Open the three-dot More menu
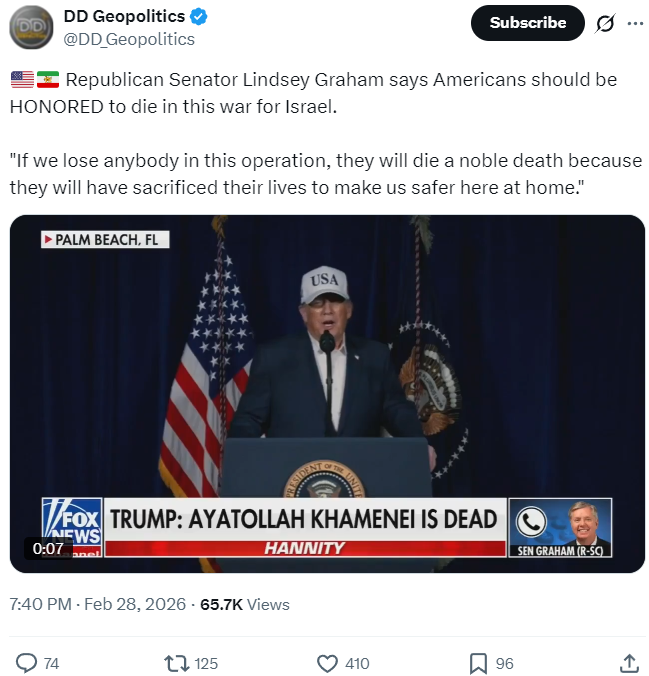 [635, 24]
